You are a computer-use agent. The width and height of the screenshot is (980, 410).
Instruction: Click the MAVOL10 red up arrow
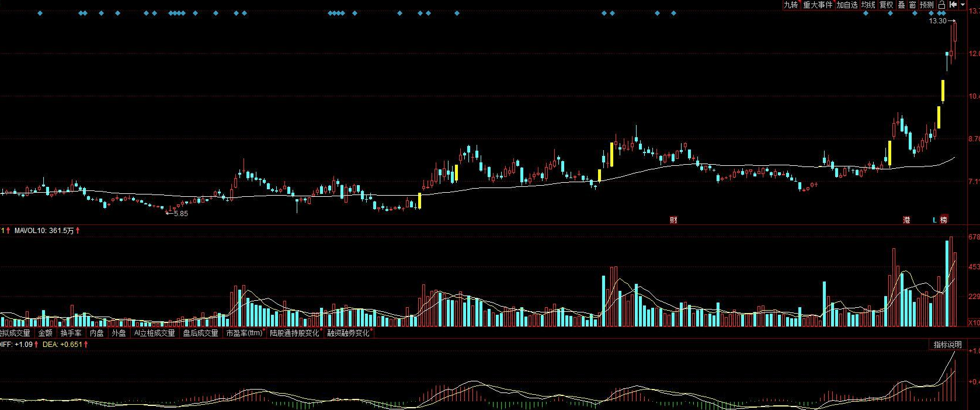78,231
